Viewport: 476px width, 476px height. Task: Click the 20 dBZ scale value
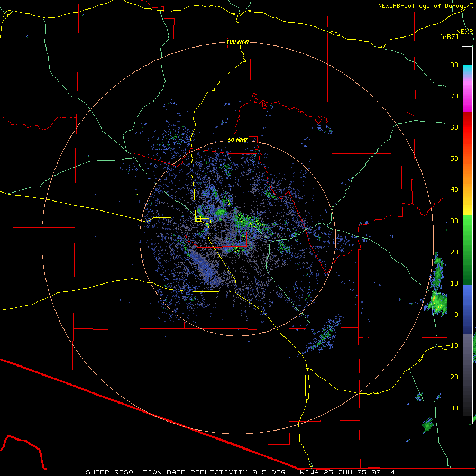454,252
